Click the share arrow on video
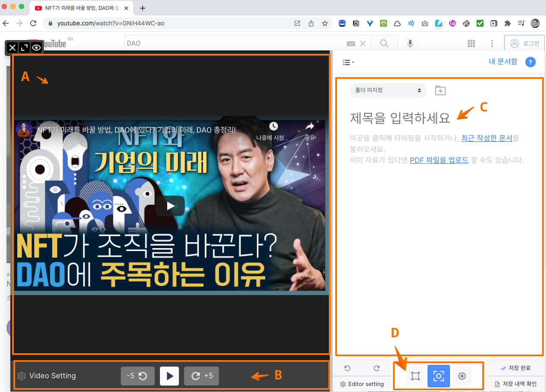546x392 pixels. click(x=310, y=126)
